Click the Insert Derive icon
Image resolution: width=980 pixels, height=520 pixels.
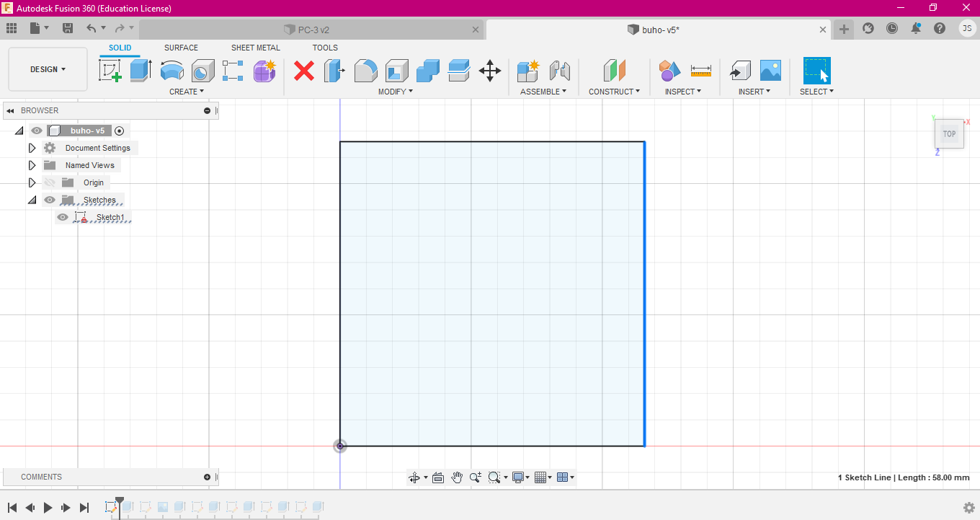(x=740, y=71)
